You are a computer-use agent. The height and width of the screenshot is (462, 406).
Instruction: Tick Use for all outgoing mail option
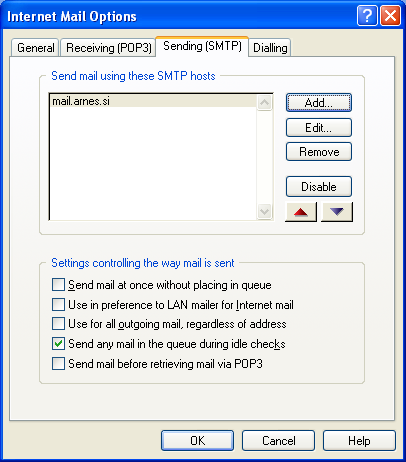58,324
